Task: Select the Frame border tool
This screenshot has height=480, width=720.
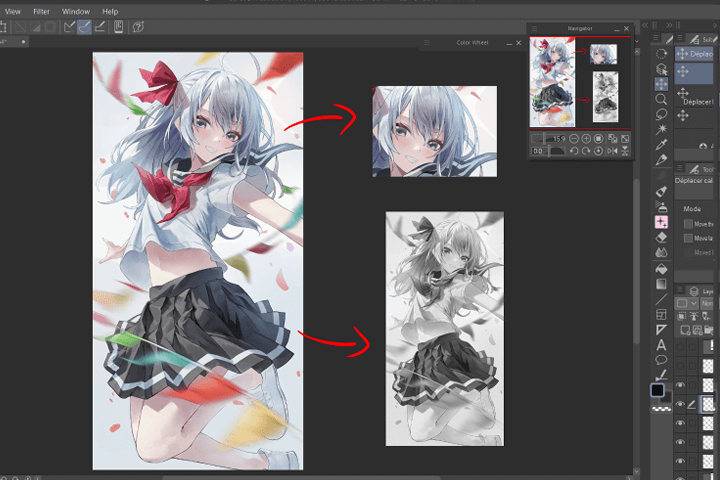Action: [x=661, y=315]
